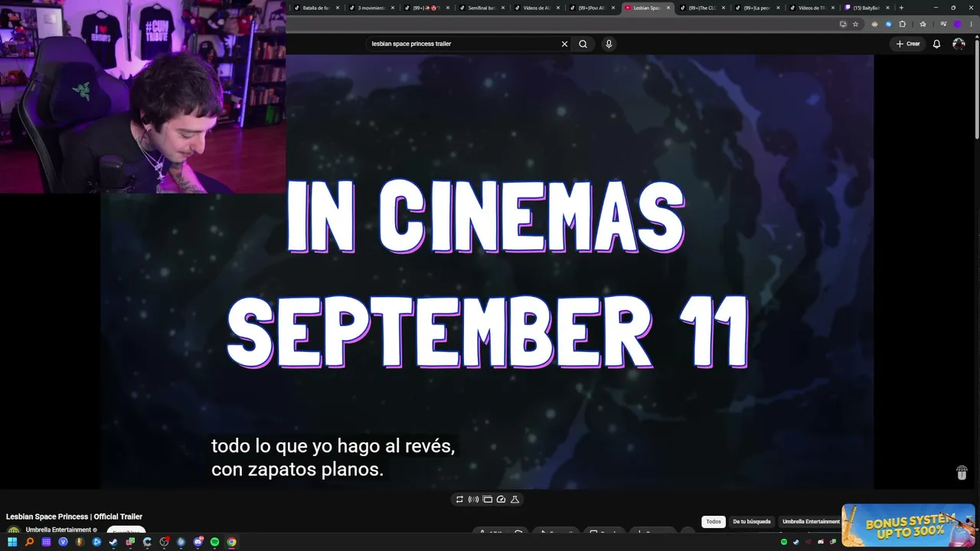
Task: Open the YouTube account avatar menu
Action: coord(959,44)
